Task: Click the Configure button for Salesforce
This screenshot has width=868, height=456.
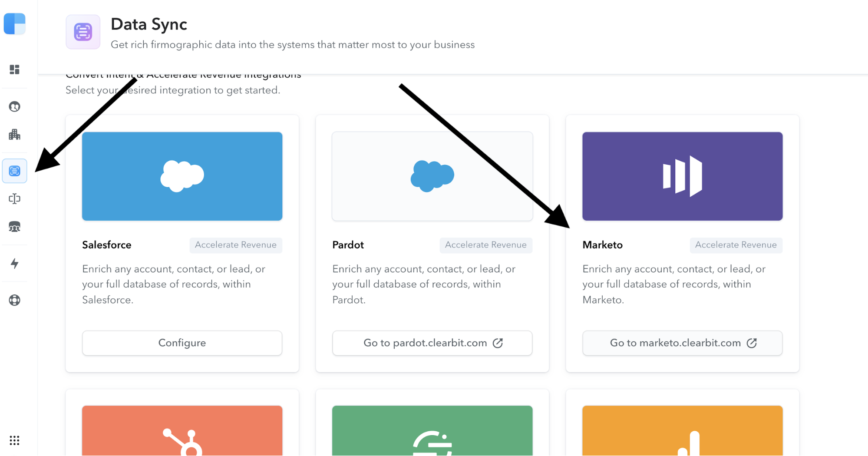Action: tap(182, 343)
